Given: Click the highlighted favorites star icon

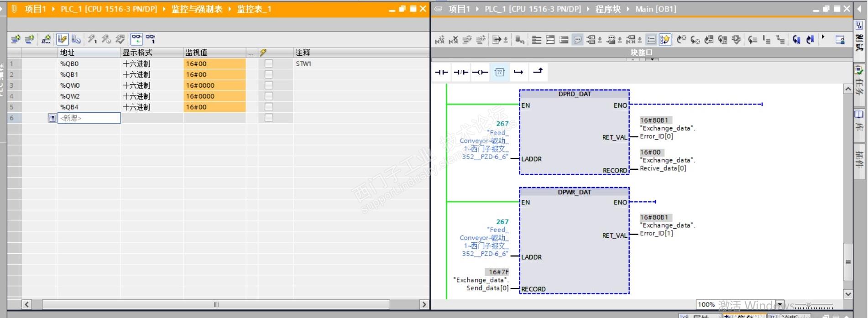Looking at the screenshot, I should [665, 40].
